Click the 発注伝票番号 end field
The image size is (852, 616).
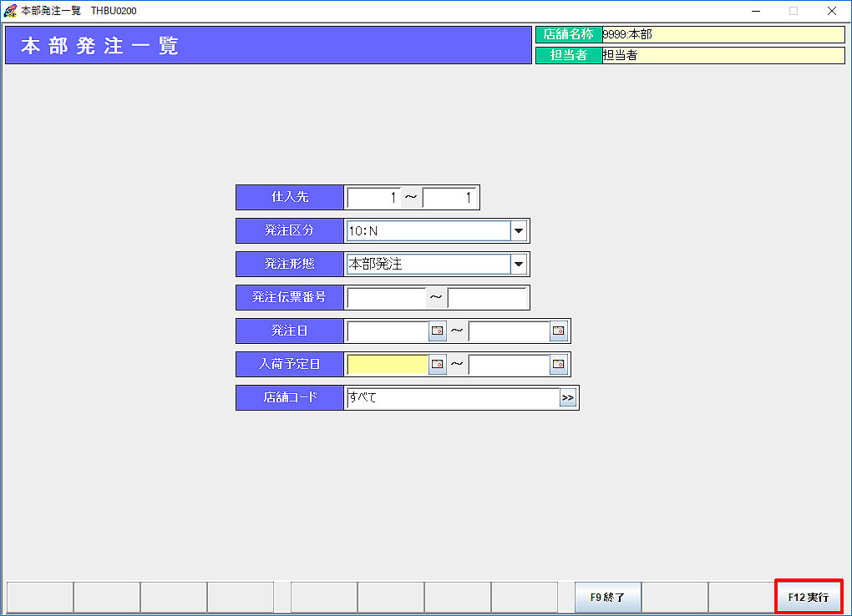pyautogui.click(x=488, y=298)
